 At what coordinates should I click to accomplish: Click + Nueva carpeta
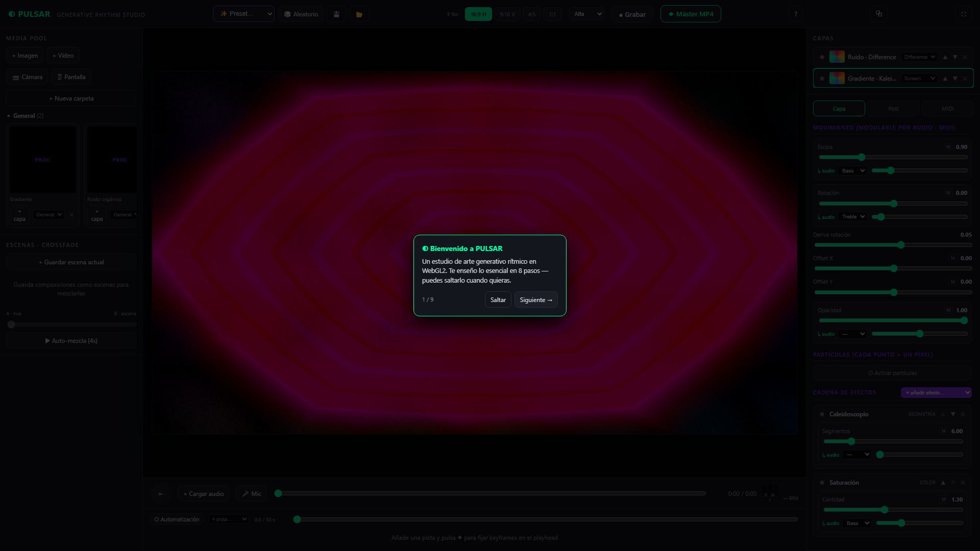pos(71,98)
